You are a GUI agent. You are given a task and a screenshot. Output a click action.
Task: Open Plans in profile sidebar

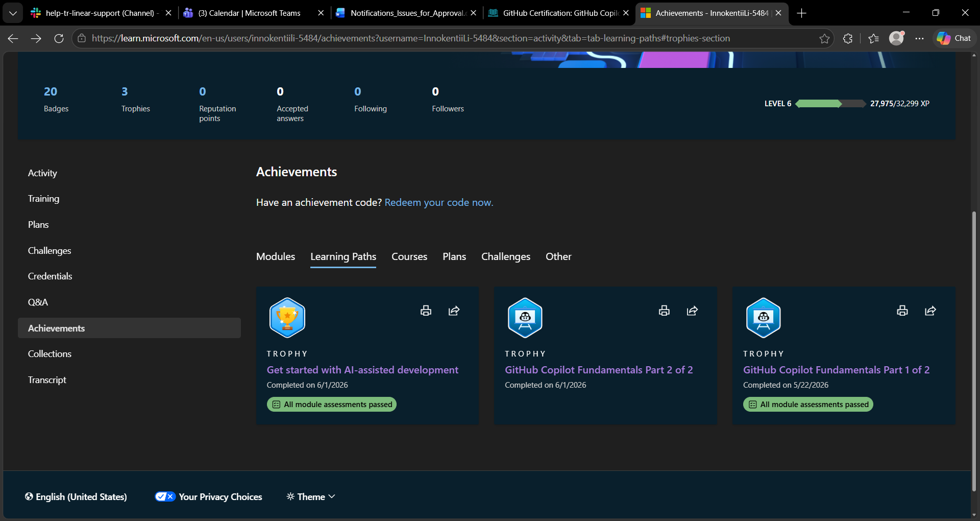pyautogui.click(x=129, y=225)
